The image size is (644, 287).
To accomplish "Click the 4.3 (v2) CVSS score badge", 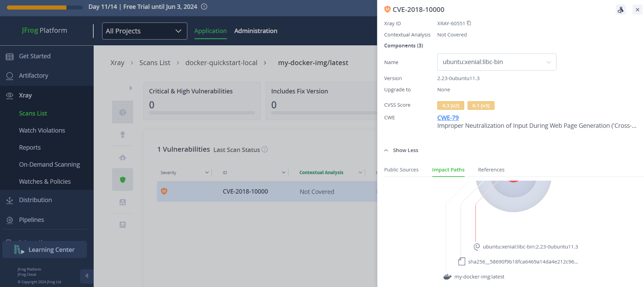I will pyautogui.click(x=451, y=106).
